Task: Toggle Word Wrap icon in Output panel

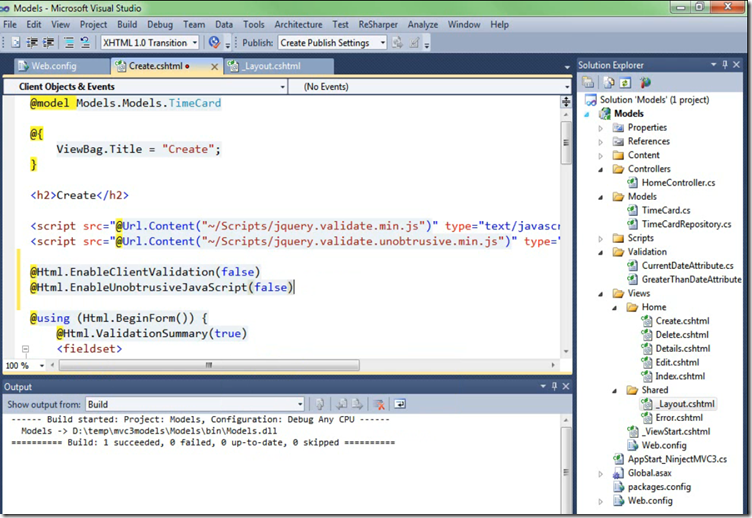Action: coord(400,404)
